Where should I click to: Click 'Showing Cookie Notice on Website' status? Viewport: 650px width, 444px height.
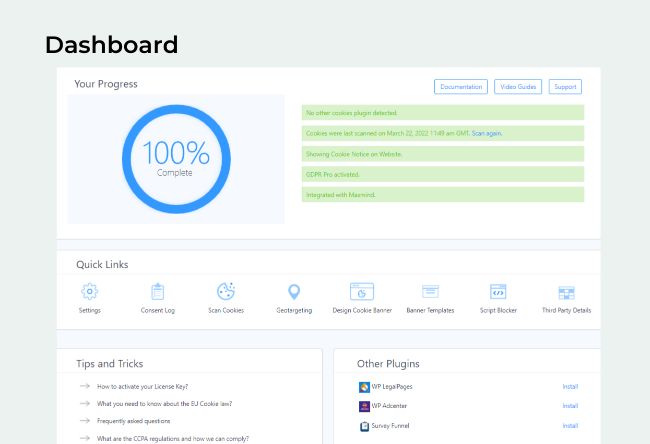[x=443, y=154]
